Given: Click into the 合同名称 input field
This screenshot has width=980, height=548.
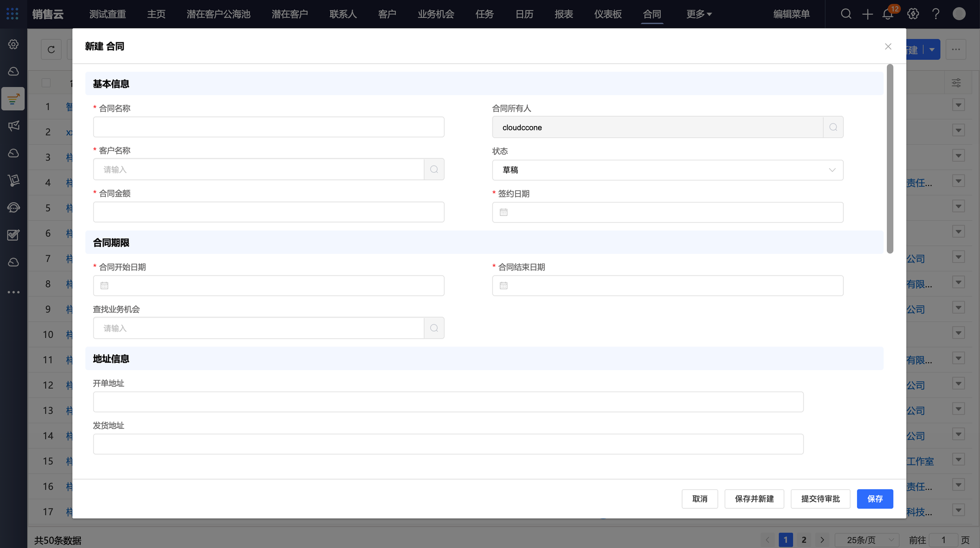Looking at the screenshot, I should (x=269, y=127).
